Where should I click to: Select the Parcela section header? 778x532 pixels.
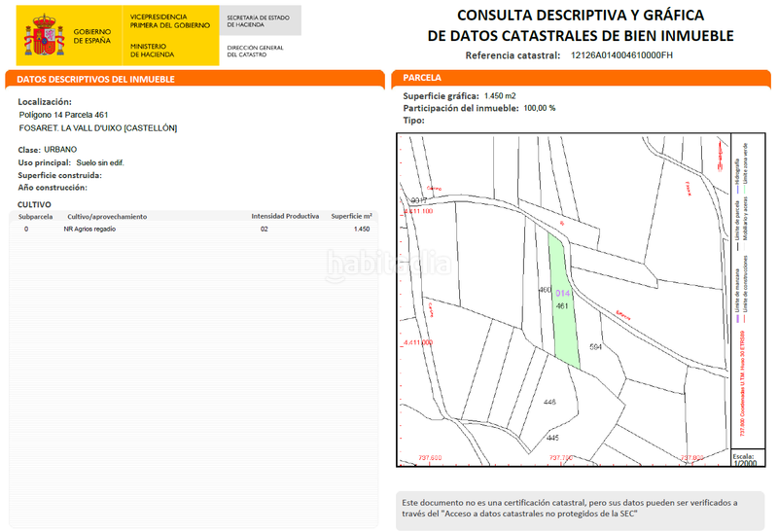point(422,78)
